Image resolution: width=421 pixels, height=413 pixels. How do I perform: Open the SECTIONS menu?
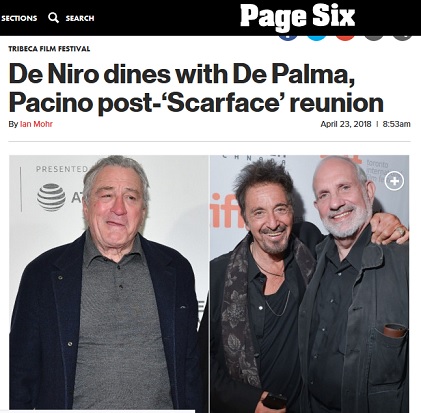coord(19,18)
